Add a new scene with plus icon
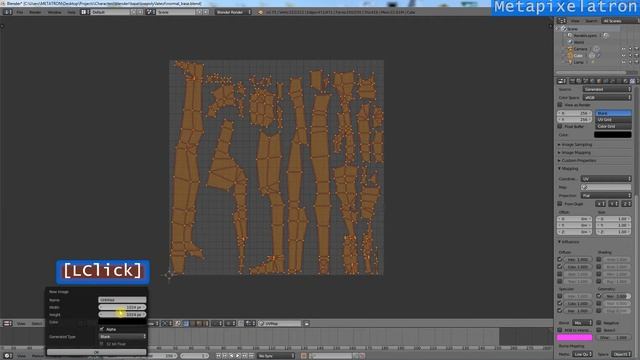640x360 pixels. pyautogui.click(x=199, y=12)
